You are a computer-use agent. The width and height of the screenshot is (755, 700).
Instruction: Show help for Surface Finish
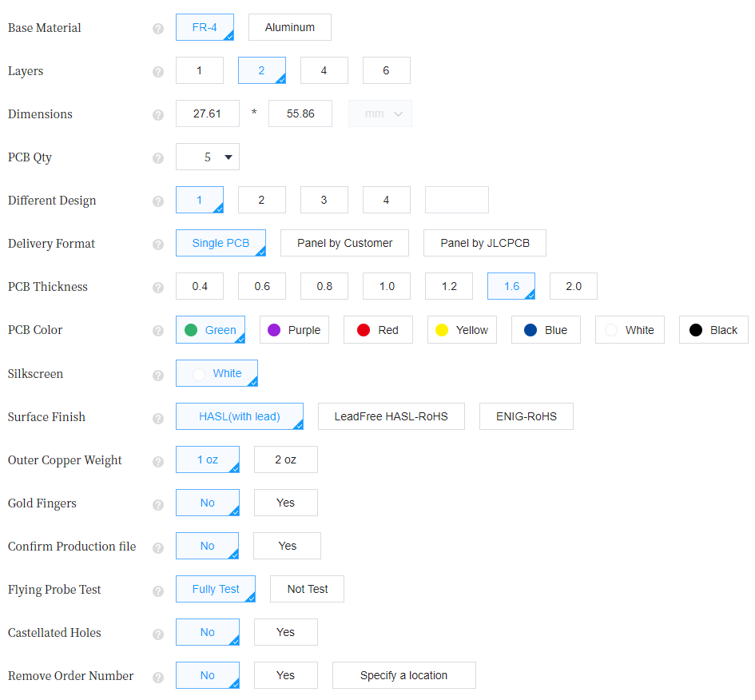[158, 418]
